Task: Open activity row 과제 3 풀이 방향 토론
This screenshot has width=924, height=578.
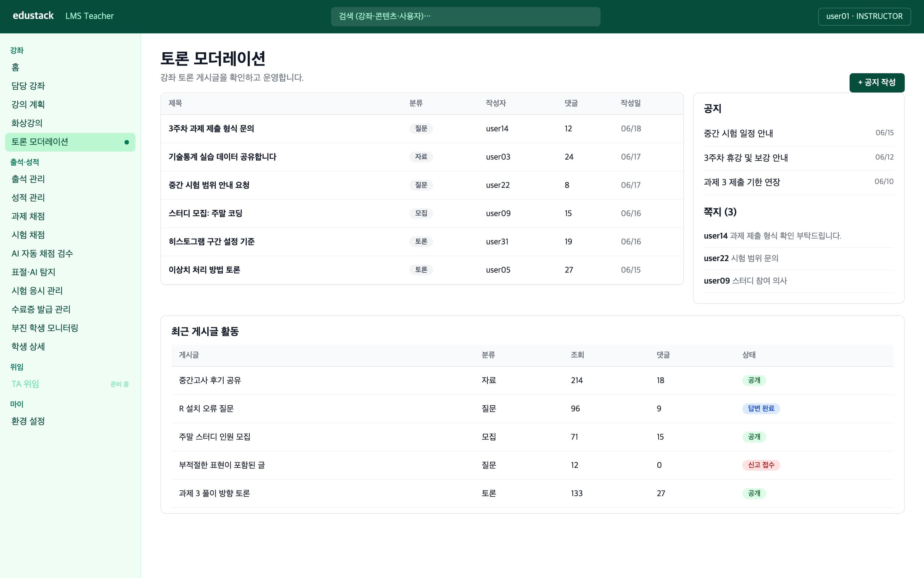Action: tap(532, 494)
